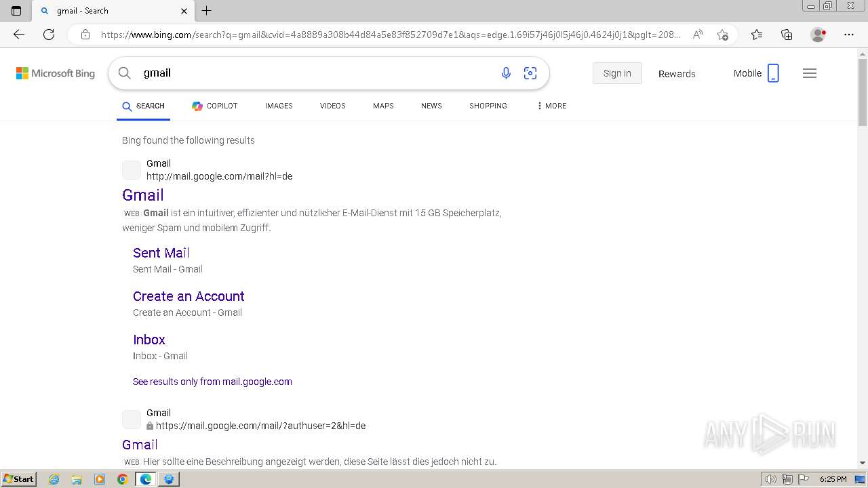Image resolution: width=868 pixels, height=488 pixels.
Task: Click the Read aloud icon
Action: point(698,35)
